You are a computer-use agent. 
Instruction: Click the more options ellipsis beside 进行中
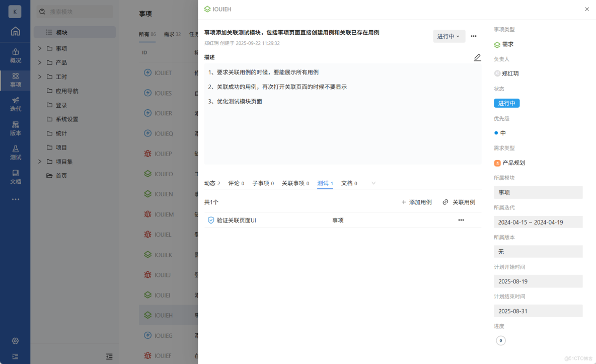pyautogui.click(x=473, y=36)
